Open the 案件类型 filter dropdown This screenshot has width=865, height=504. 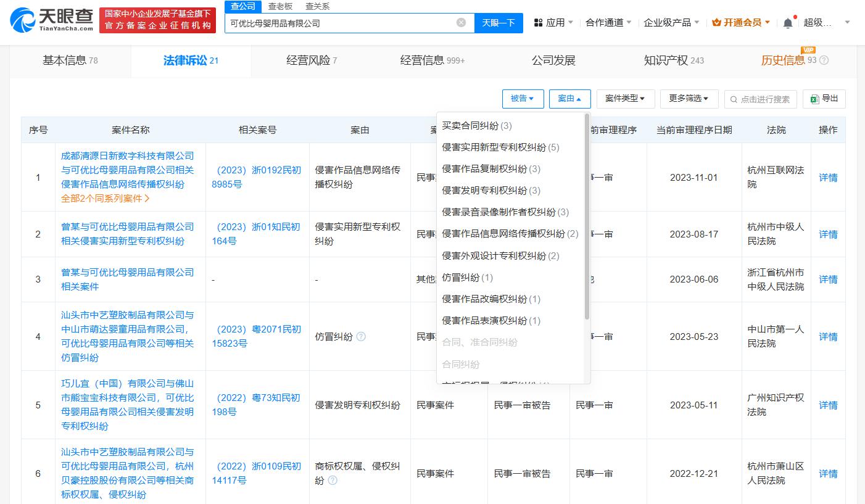click(626, 99)
